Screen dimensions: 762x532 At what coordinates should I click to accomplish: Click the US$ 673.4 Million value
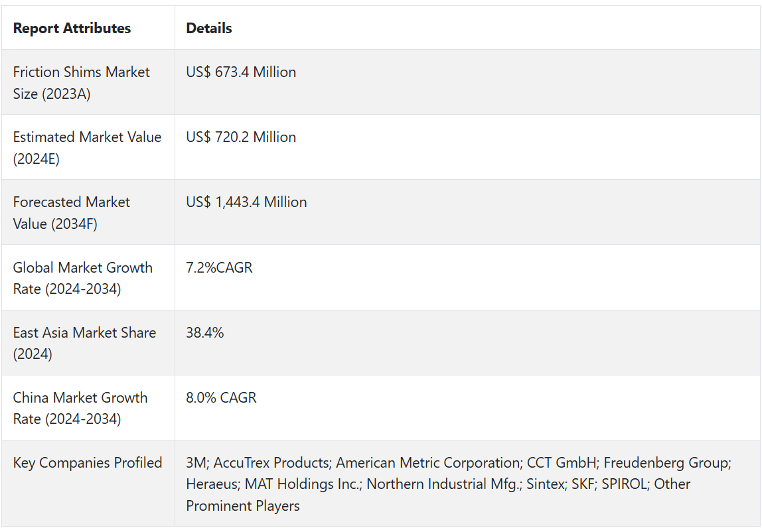coord(241,72)
